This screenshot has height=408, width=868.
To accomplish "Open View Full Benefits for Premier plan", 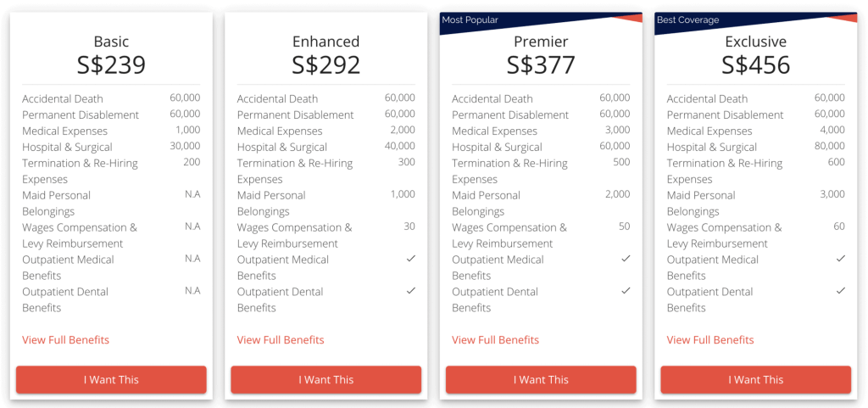I will point(495,340).
